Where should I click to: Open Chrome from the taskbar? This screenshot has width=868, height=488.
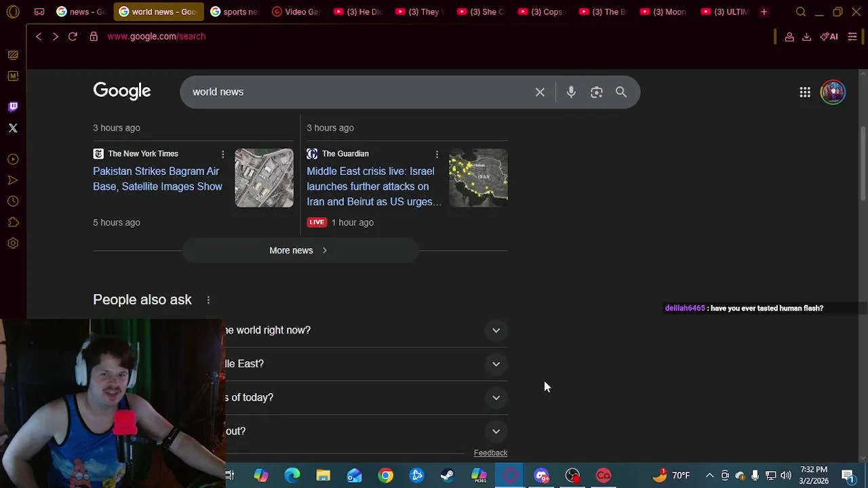(x=385, y=476)
